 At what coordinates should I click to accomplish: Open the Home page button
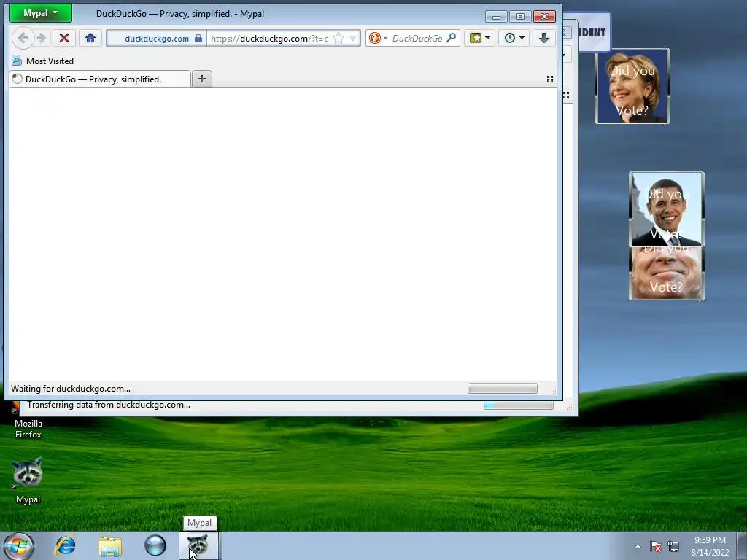(90, 38)
